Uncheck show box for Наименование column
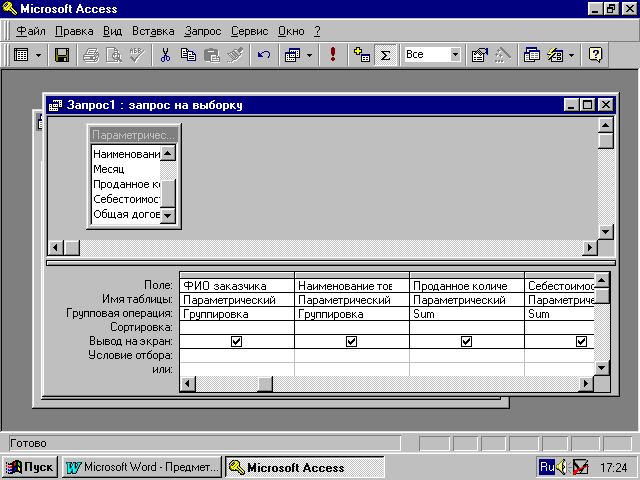 click(x=351, y=341)
